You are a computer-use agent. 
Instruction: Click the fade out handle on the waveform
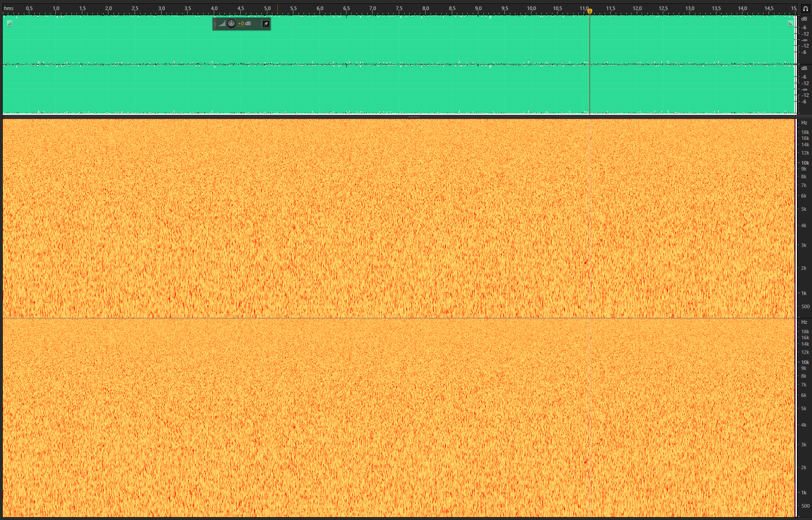tap(790, 23)
